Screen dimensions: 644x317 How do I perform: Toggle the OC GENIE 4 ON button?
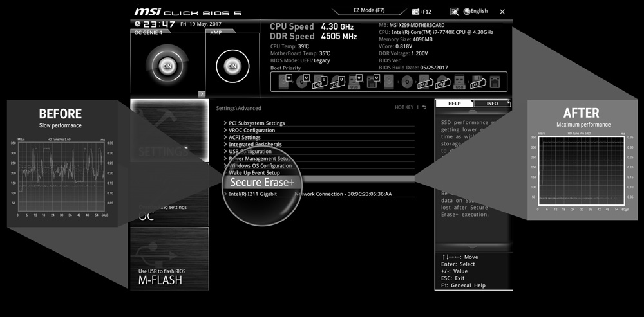click(x=167, y=66)
